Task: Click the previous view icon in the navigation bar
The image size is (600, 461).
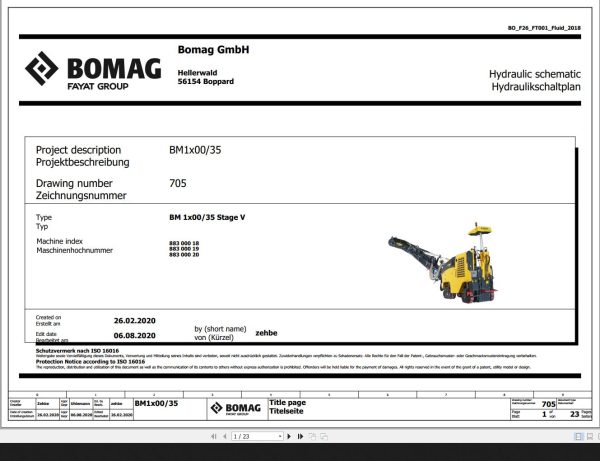Action: pyautogui.click(x=312, y=436)
